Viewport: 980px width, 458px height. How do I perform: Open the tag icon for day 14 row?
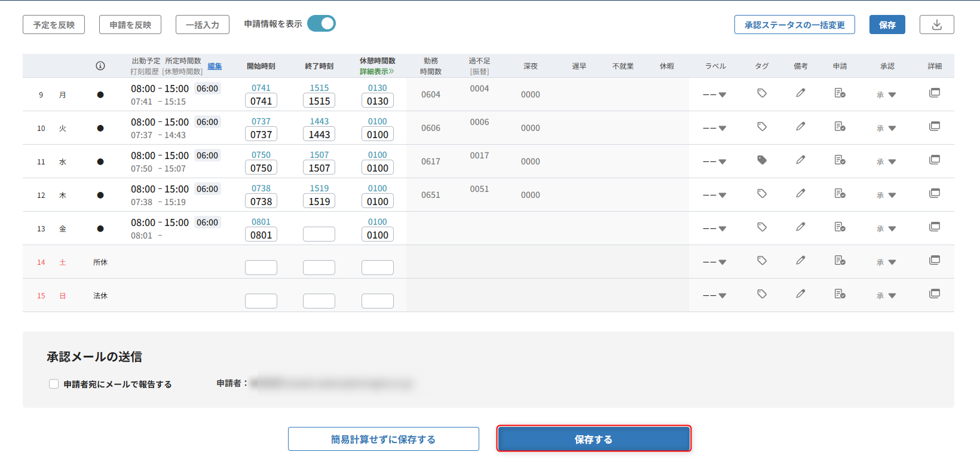click(762, 261)
